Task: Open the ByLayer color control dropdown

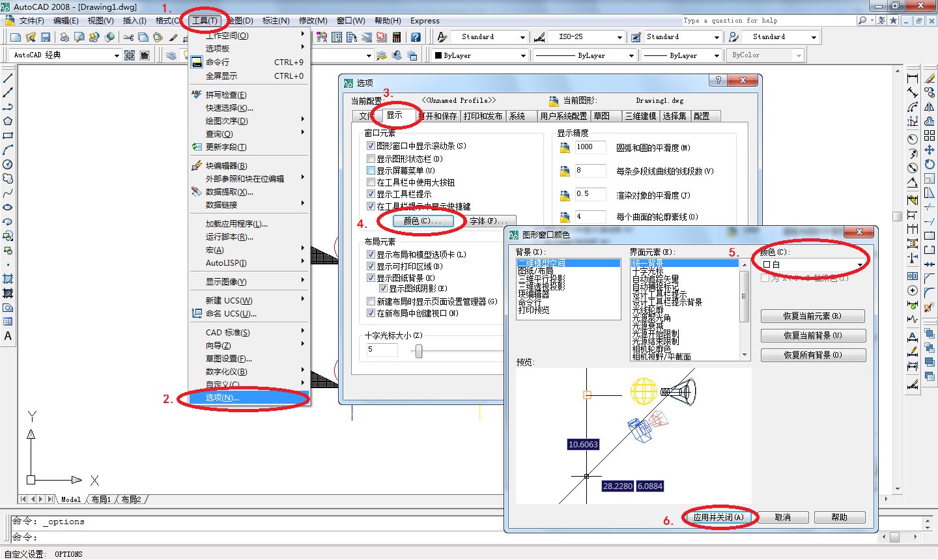Action: tap(480, 56)
